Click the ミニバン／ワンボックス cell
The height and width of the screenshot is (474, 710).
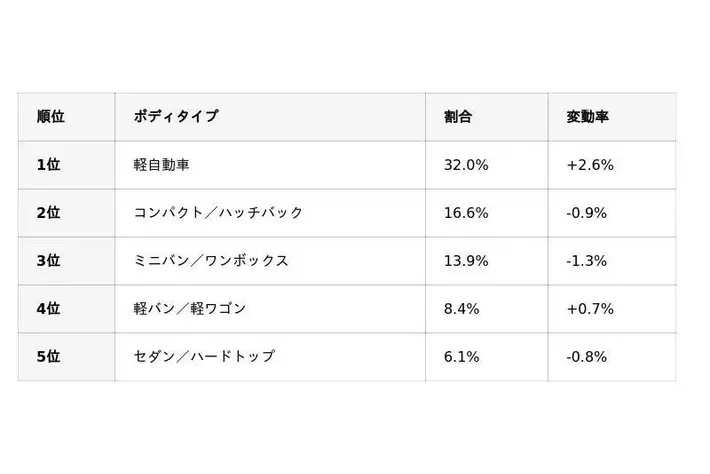coord(211,261)
